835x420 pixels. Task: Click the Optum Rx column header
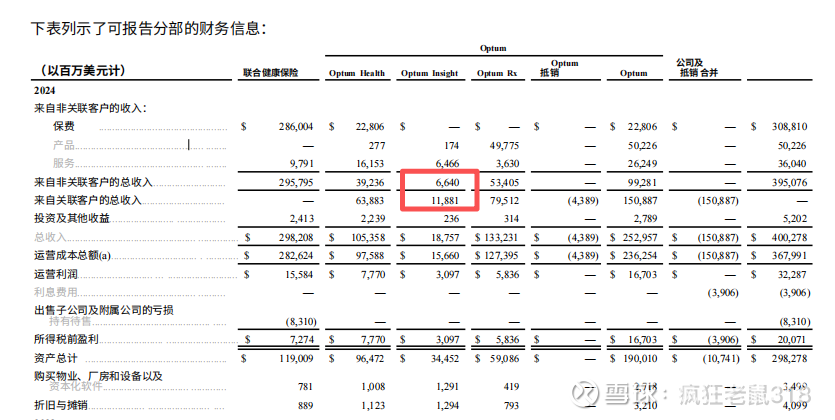pos(497,73)
